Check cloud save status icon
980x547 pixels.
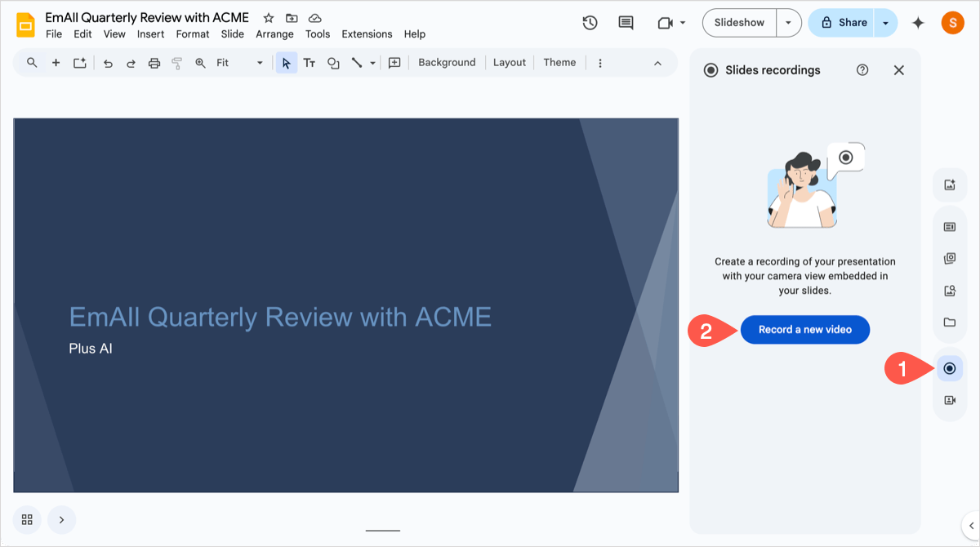(314, 18)
